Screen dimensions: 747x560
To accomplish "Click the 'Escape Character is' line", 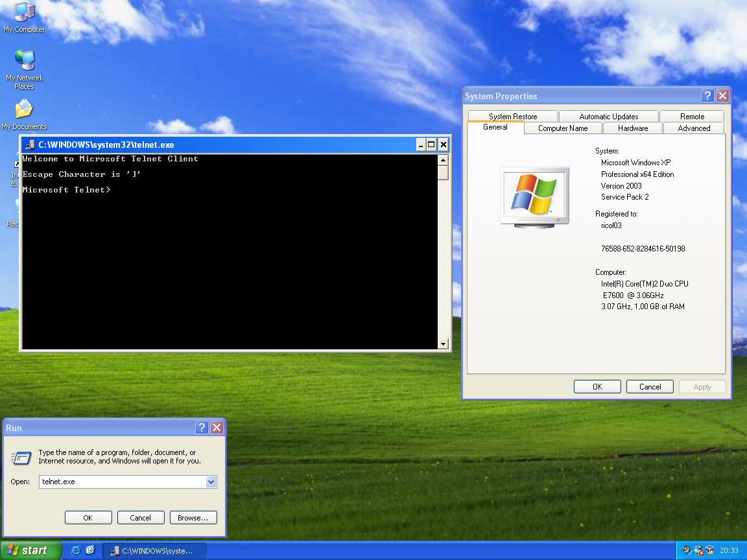I will (x=82, y=174).
